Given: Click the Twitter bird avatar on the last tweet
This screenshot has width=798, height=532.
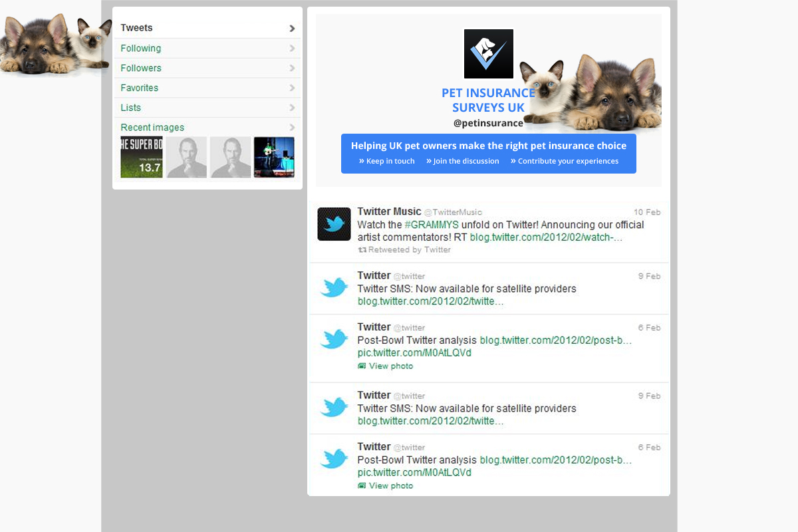Looking at the screenshot, I should 334,459.
